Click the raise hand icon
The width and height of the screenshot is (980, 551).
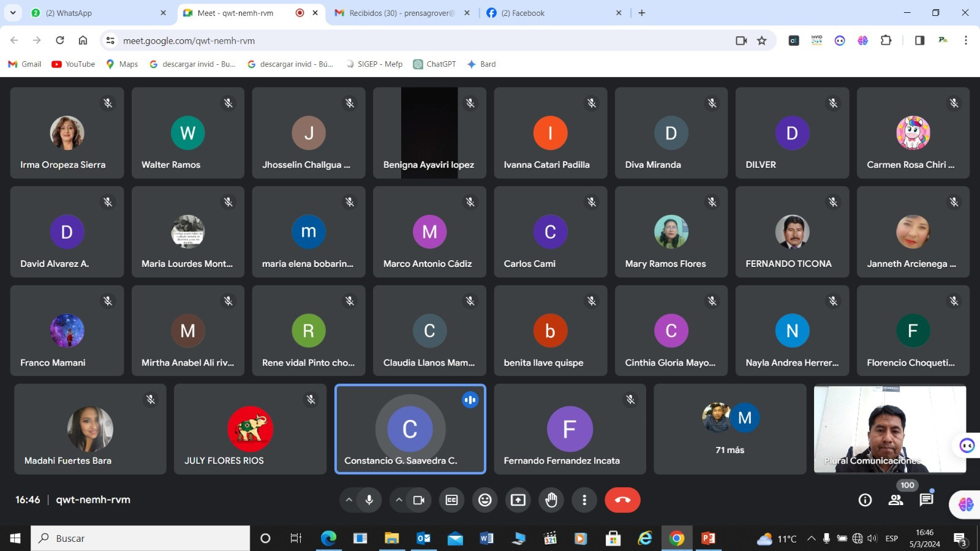(551, 500)
